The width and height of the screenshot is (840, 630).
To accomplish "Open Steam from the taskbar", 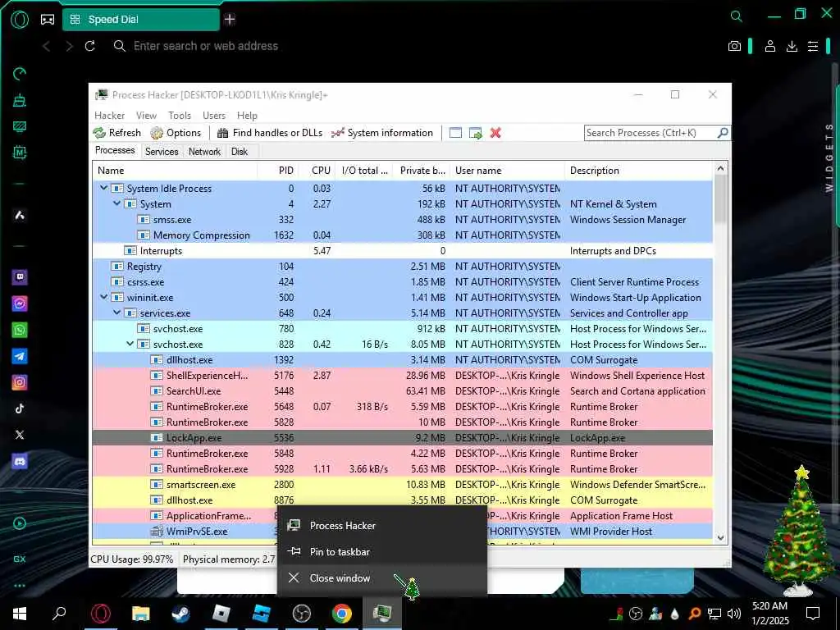I will pos(181,613).
